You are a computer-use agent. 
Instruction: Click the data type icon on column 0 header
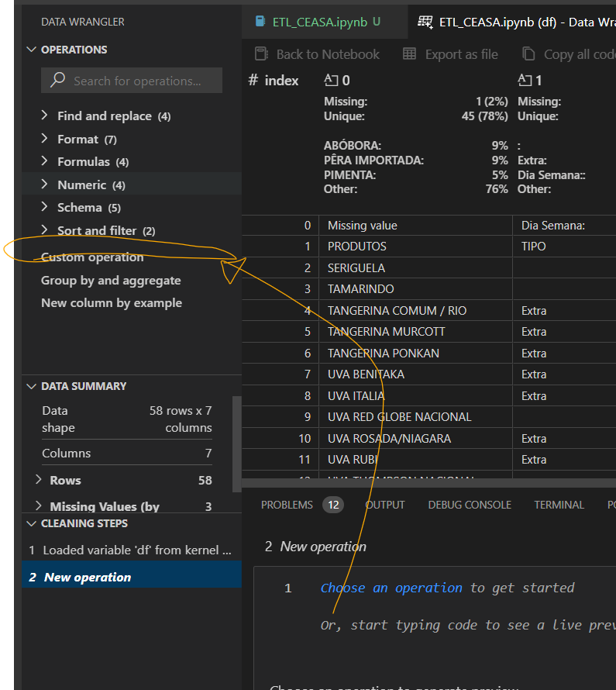329,79
